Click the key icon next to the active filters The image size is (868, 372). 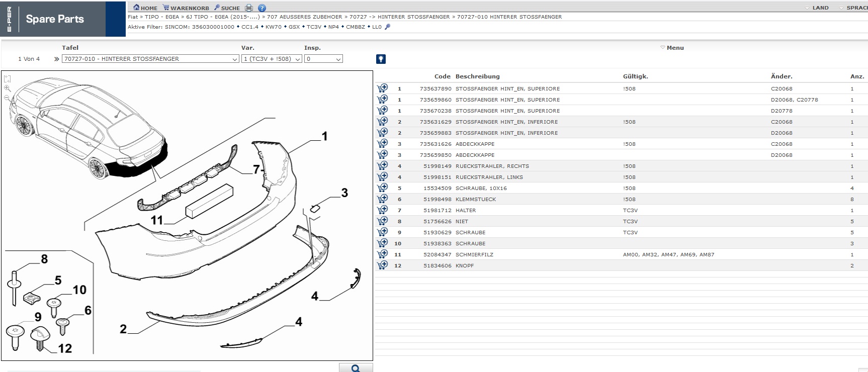[387, 27]
